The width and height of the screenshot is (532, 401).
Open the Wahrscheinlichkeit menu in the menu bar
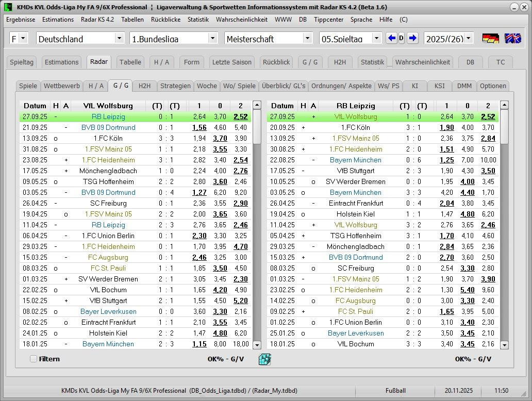coord(241,20)
